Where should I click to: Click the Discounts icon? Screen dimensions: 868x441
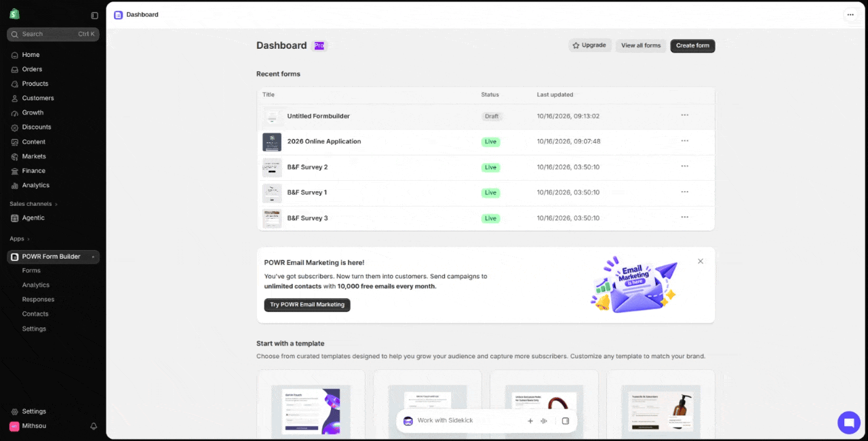click(15, 127)
